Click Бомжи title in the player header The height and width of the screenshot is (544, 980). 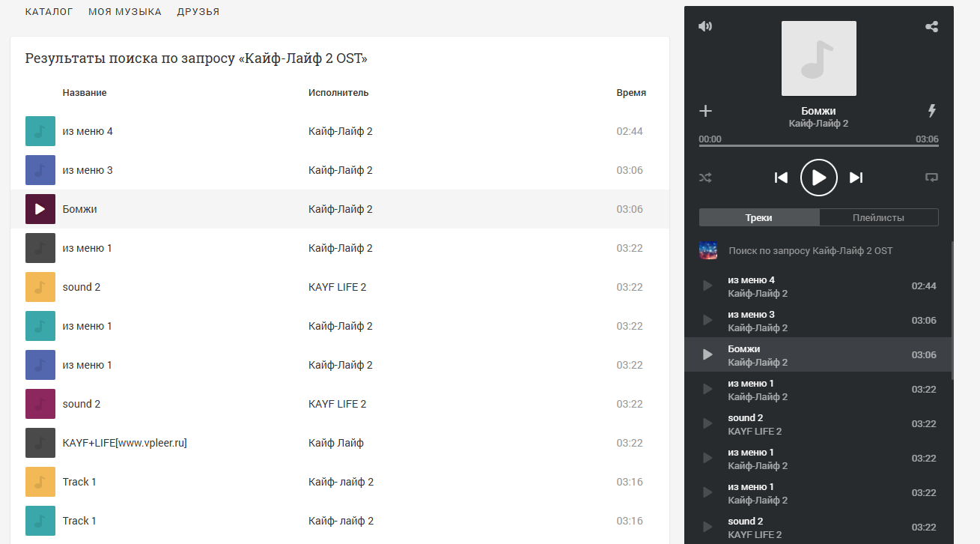(x=818, y=111)
